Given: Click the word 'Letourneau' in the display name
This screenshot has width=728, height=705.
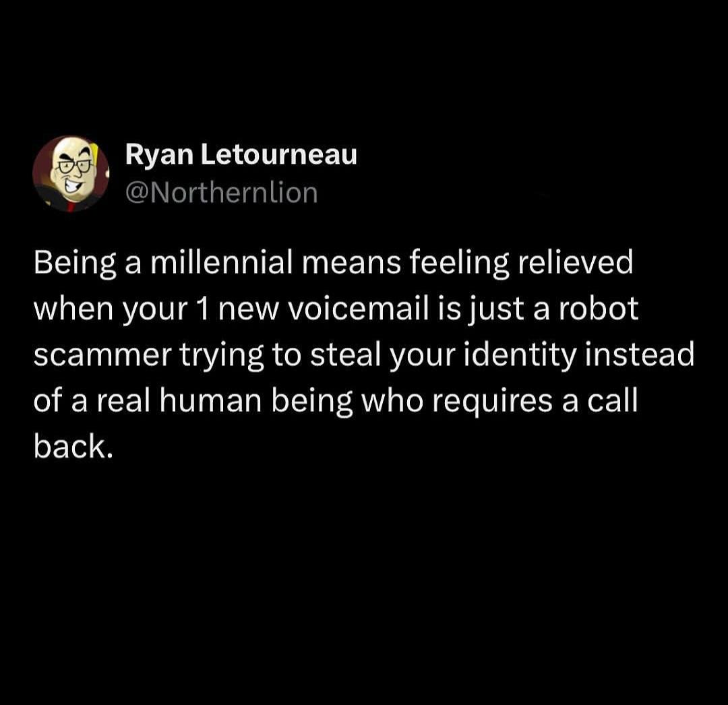Looking at the screenshot, I should click(279, 154).
